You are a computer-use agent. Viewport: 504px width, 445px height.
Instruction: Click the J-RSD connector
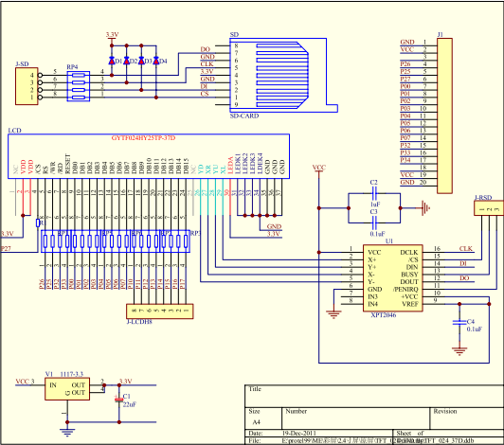[489, 208]
